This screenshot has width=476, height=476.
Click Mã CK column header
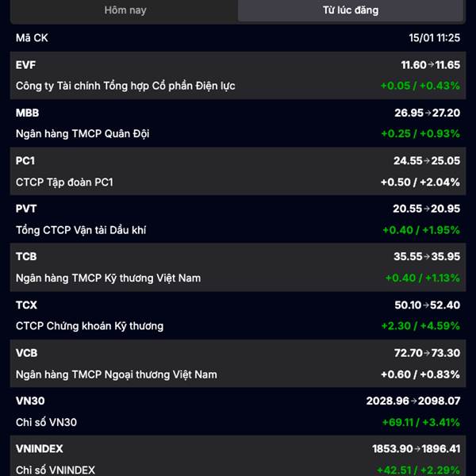click(32, 38)
